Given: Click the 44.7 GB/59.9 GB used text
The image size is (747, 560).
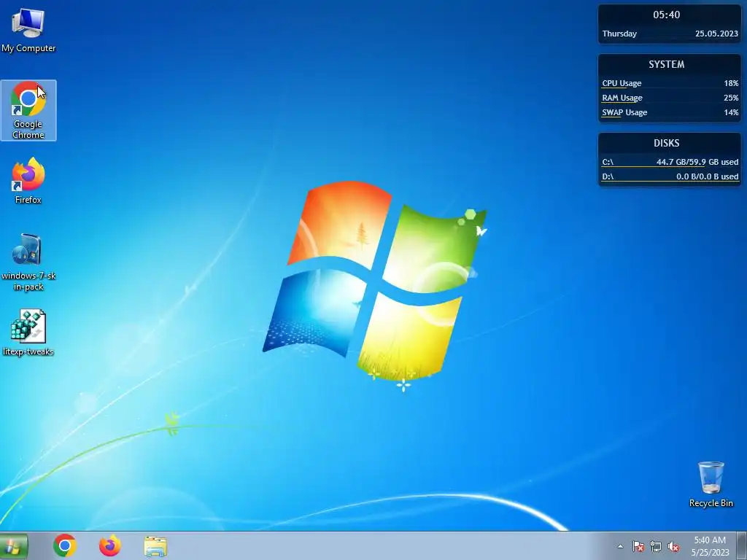Looking at the screenshot, I should pyautogui.click(x=697, y=163).
